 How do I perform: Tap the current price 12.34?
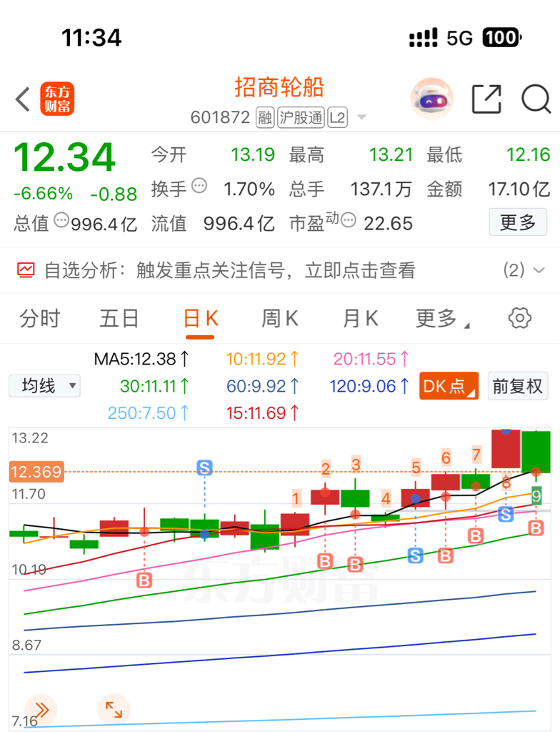[65, 157]
